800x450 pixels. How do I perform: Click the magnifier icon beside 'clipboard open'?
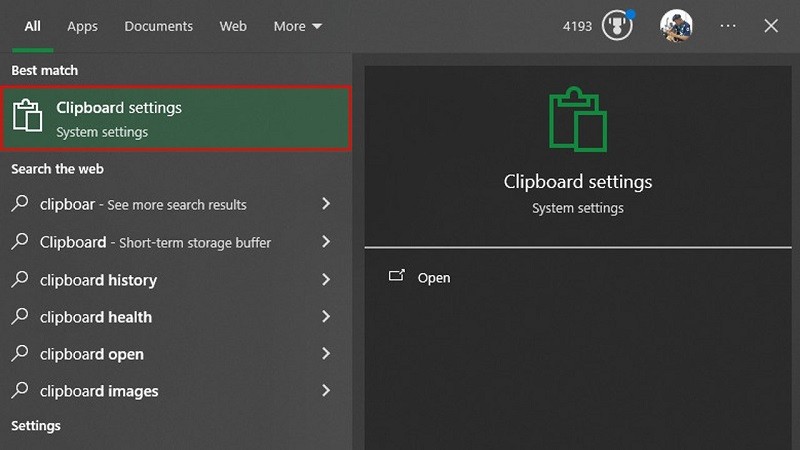coord(20,354)
